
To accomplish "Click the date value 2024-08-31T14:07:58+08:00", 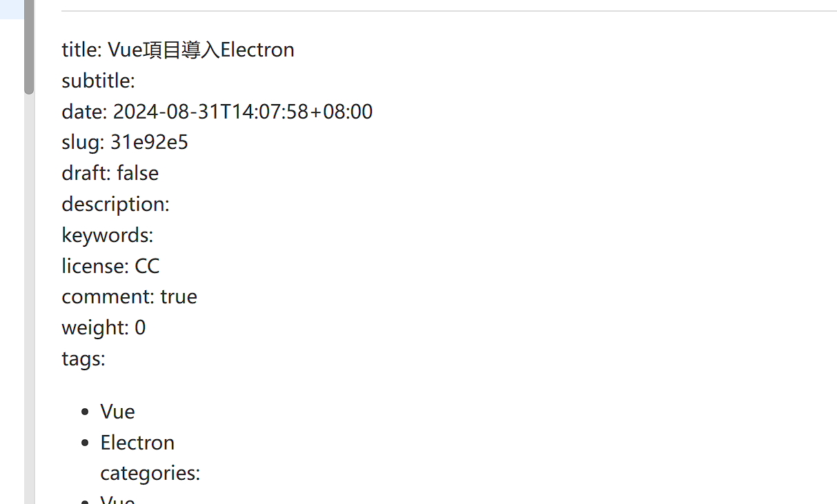I will click(x=242, y=112).
